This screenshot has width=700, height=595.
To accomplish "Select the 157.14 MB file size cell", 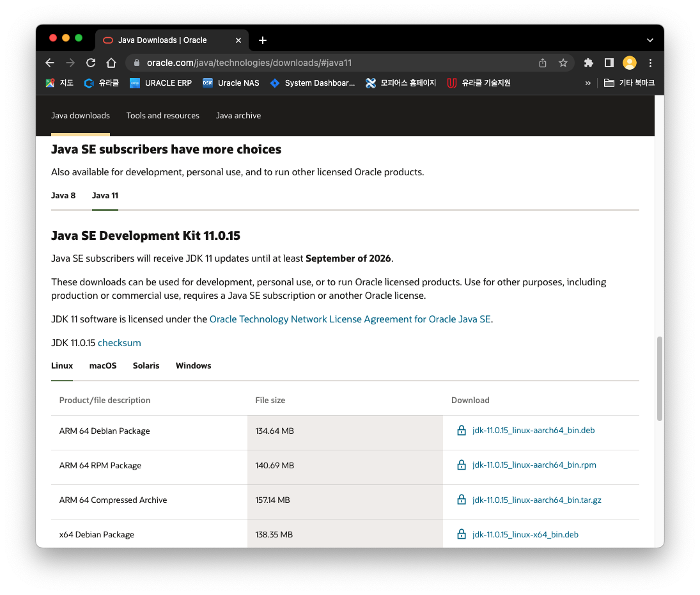I will point(345,502).
